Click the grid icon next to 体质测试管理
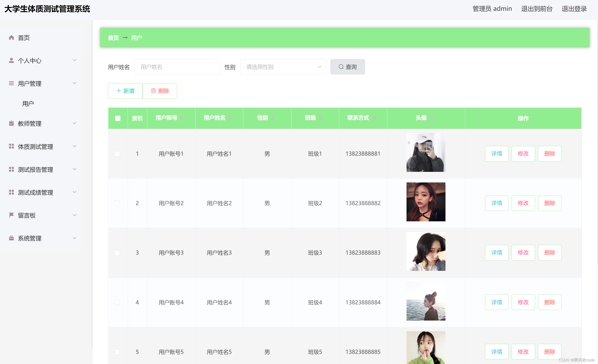Screen dimensions: 598x364 pyautogui.click(x=11, y=146)
